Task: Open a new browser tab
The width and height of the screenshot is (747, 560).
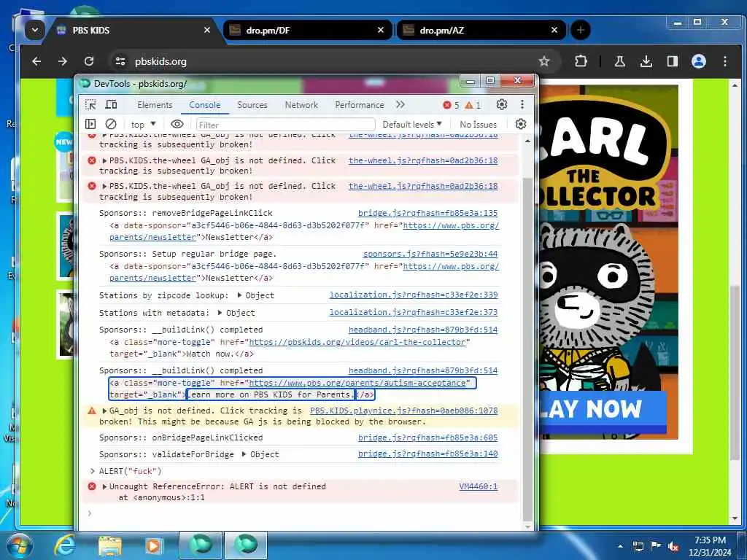Action: (x=580, y=31)
